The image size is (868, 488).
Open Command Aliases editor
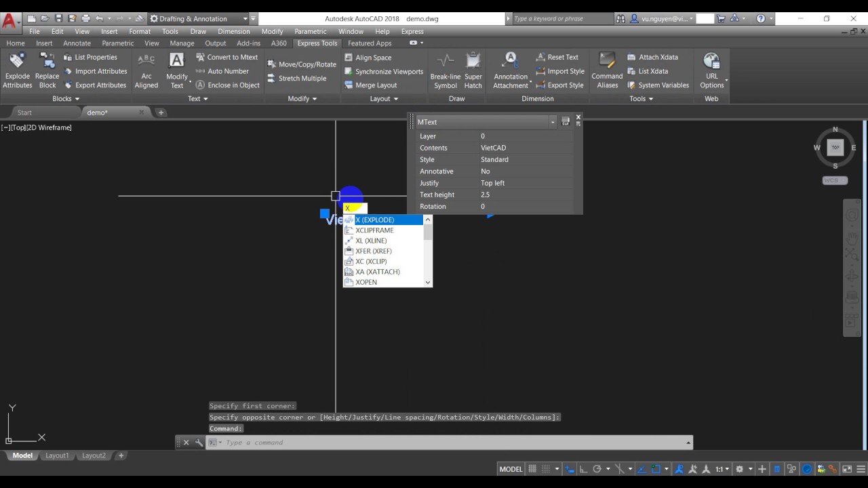pos(607,70)
